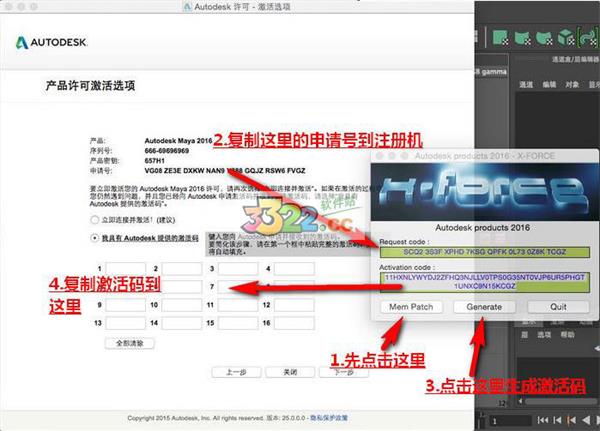Viewport: 600px width, 431px height.
Task: Click the gamma field in Maya viewport toolbar
Action: 492,72
